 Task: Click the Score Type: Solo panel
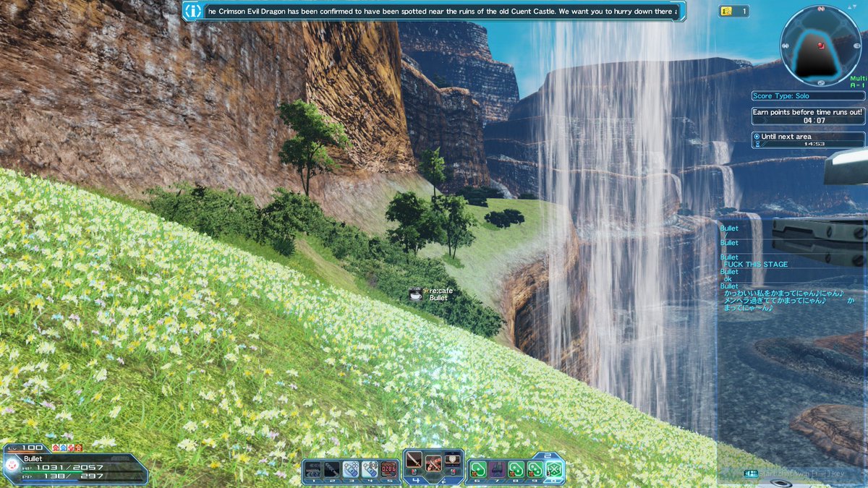(x=808, y=96)
